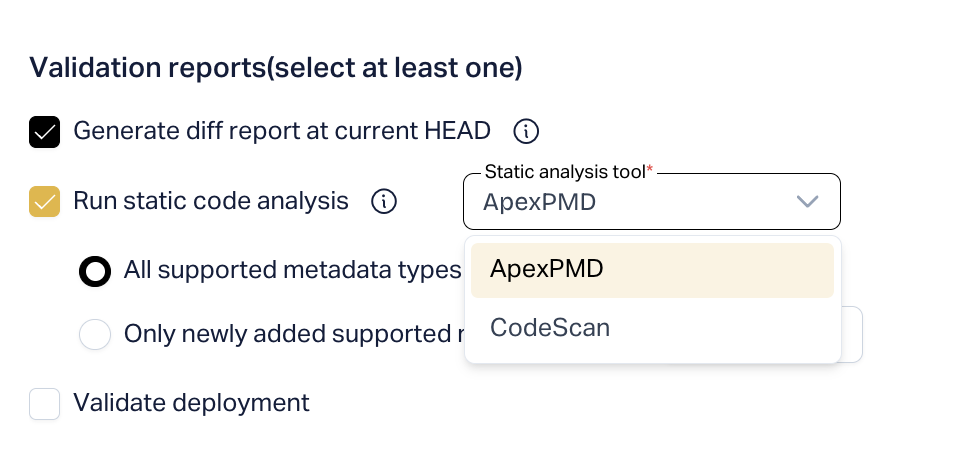The image size is (966, 474).
Task: Click the Validate deployment label text
Action: tap(191, 404)
